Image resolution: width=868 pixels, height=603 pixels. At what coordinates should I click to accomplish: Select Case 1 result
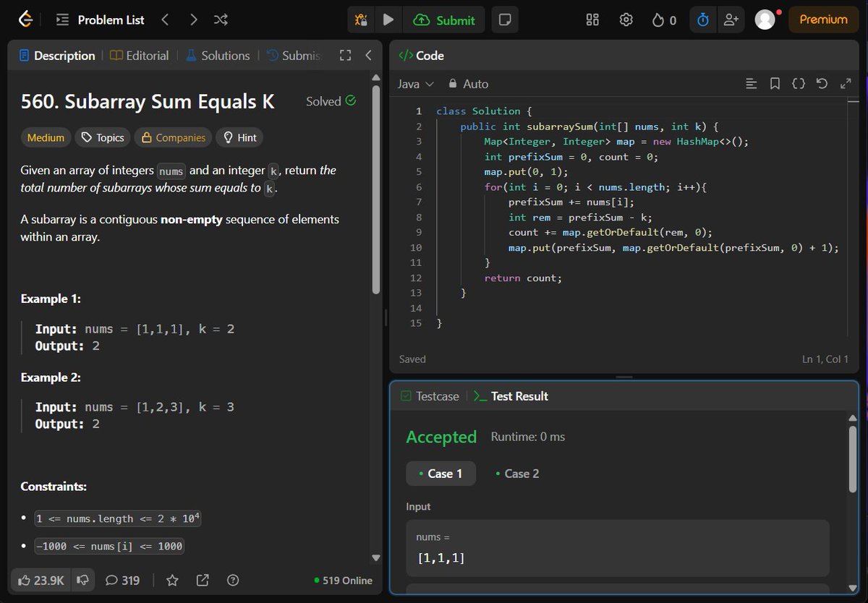pyautogui.click(x=441, y=474)
